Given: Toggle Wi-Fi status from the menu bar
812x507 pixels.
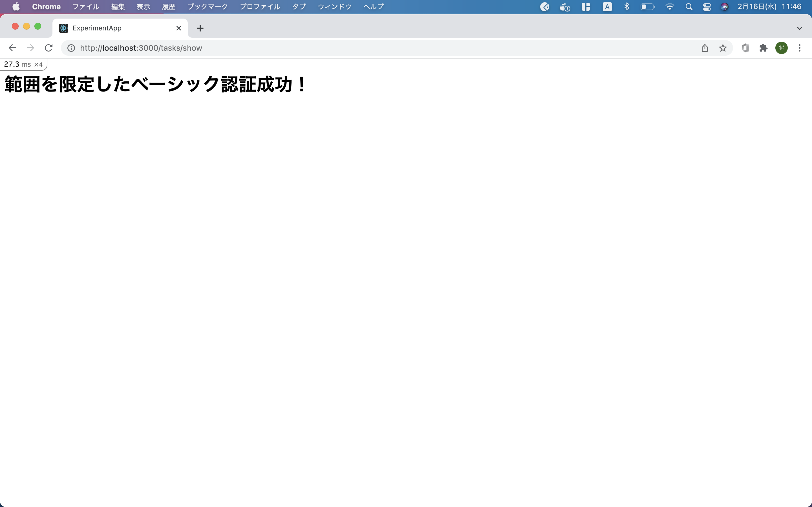Looking at the screenshot, I should pos(669,6).
